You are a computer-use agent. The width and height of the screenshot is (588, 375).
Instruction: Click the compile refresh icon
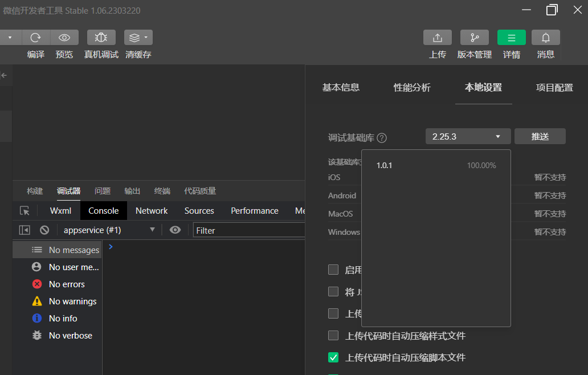coord(36,38)
